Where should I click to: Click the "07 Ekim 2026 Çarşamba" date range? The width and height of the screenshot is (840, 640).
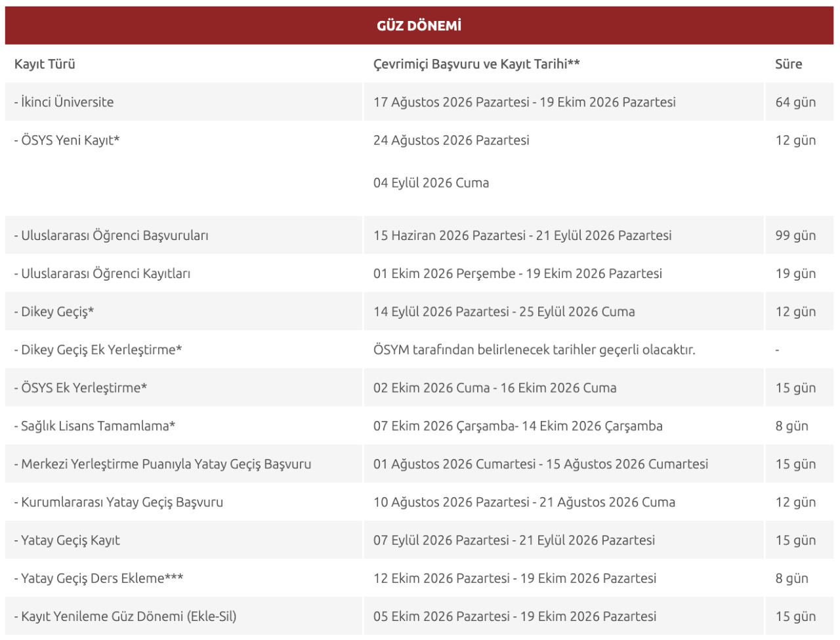pyautogui.click(x=518, y=426)
